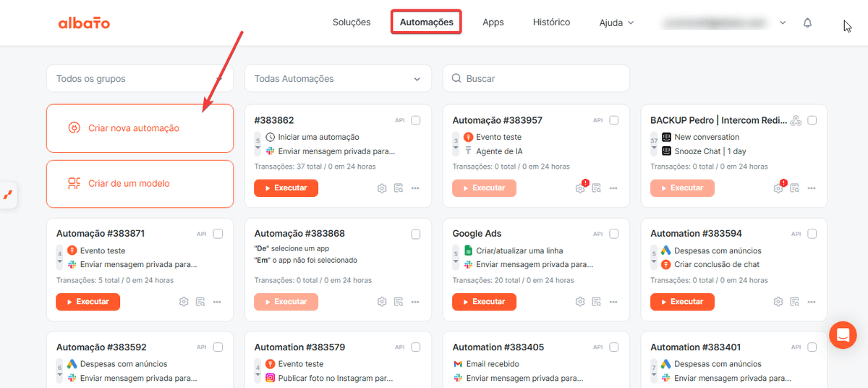Image resolution: width=868 pixels, height=388 pixels.
Task: Open settings gear on Automação #383868 card
Action: click(x=382, y=302)
